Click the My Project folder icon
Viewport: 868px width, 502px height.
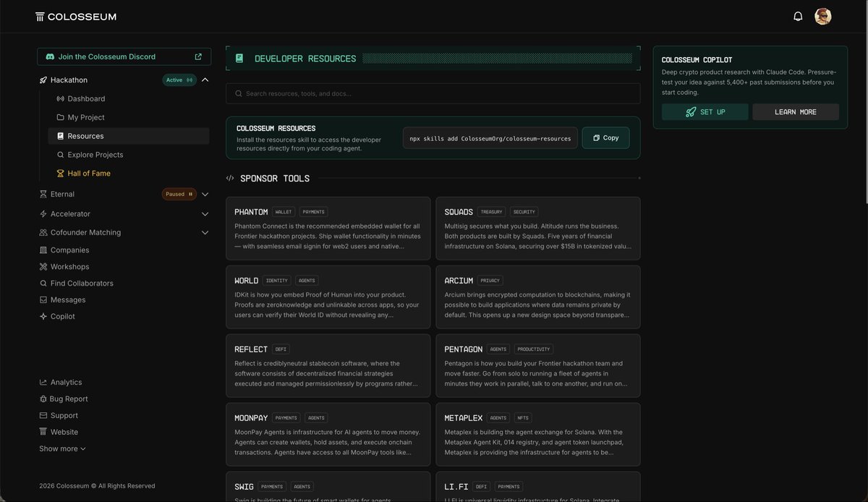coord(61,117)
